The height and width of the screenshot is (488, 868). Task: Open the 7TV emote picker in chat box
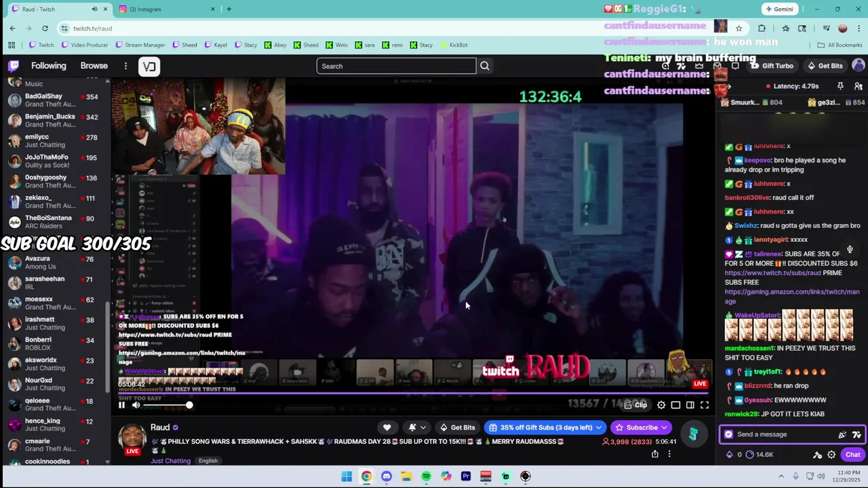(x=856, y=434)
